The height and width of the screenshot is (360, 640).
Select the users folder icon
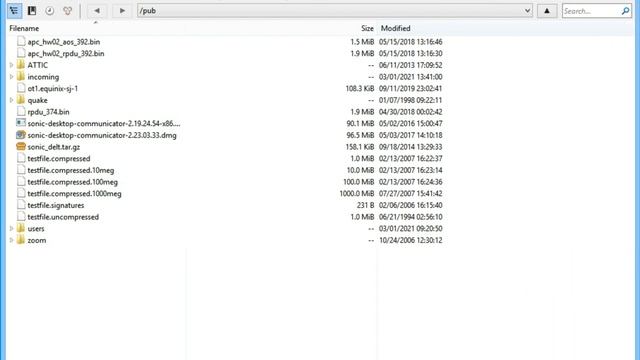click(21, 228)
